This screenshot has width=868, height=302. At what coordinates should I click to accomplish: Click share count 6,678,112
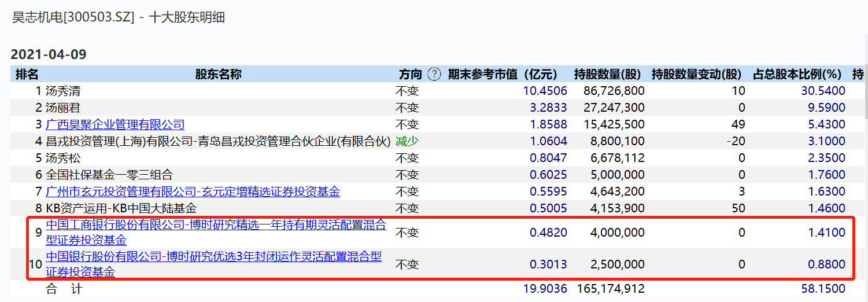click(x=618, y=158)
